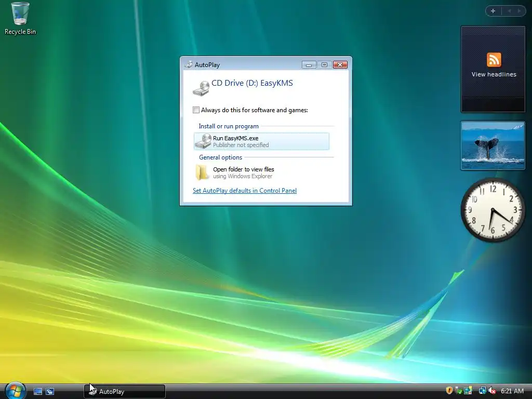The width and height of the screenshot is (532, 399).
Task: Open the Windows Sidebar tray icon
Action: (x=468, y=391)
